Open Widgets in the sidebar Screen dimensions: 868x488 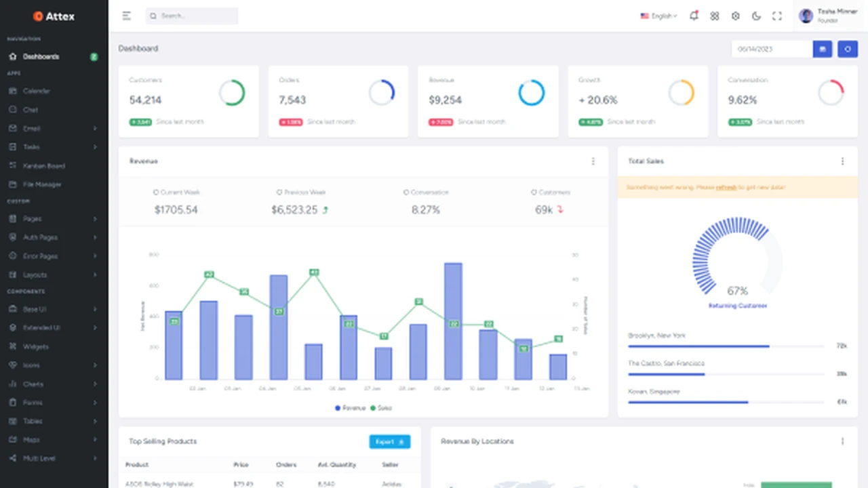54,346
